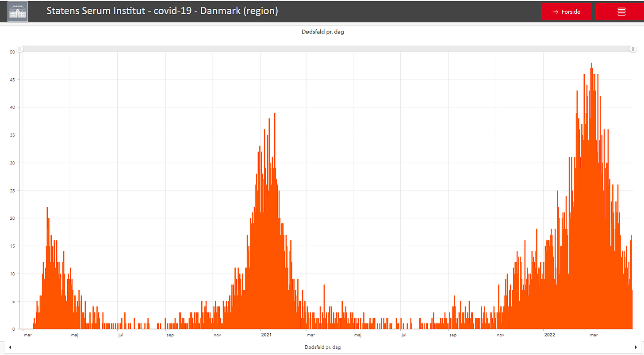644x355 pixels.
Task: Go to the Forside page
Action: [x=567, y=11]
